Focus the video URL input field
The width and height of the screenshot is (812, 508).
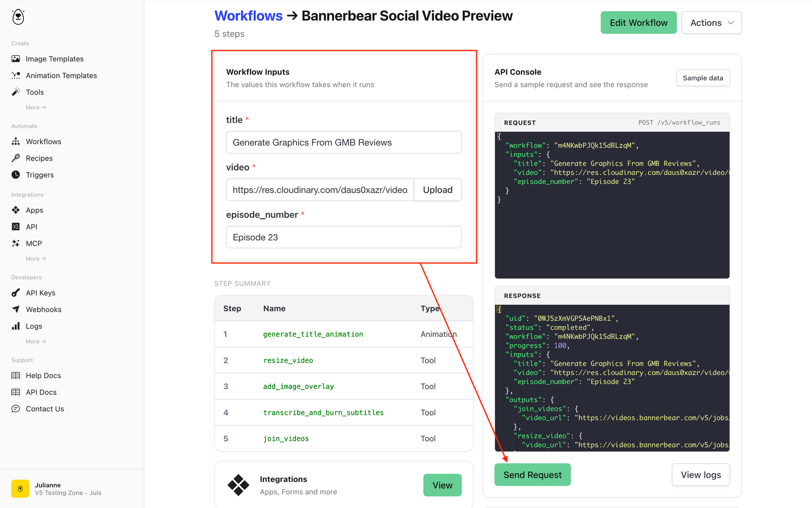click(x=320, y=190)
